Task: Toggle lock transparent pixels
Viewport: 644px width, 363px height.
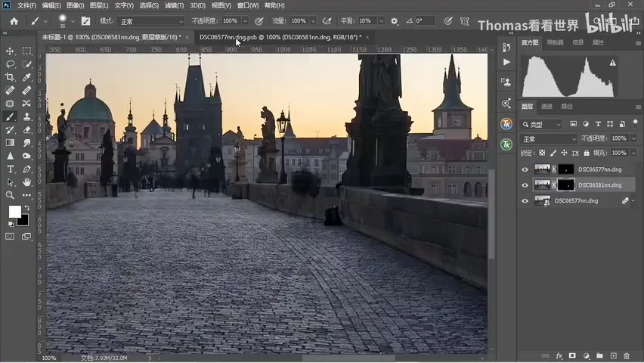Action: tap(542, 153)
